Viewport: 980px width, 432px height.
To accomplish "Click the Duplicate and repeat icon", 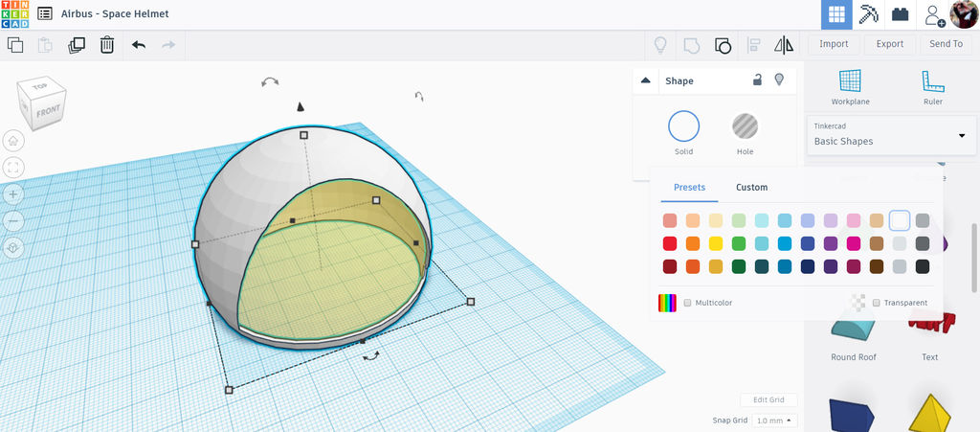I will click(x=77, y=45).
